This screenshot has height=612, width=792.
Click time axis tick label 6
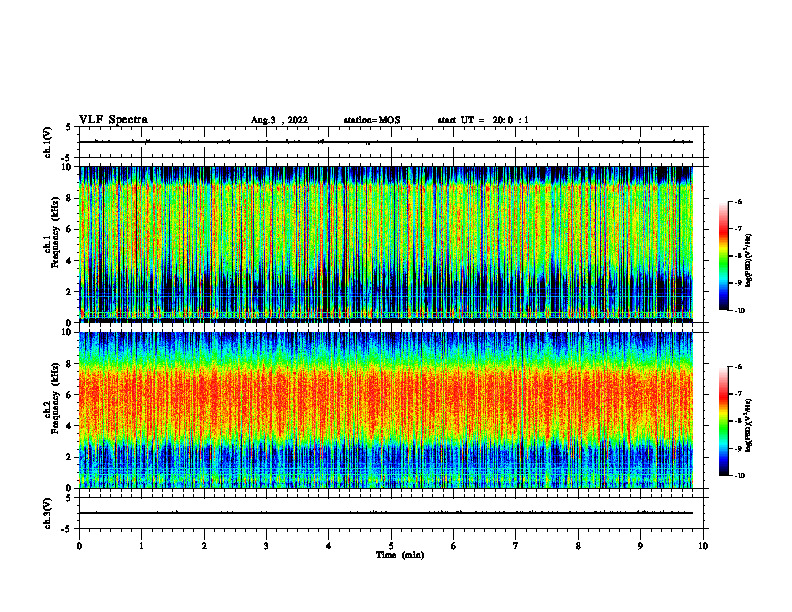(454, 546)
